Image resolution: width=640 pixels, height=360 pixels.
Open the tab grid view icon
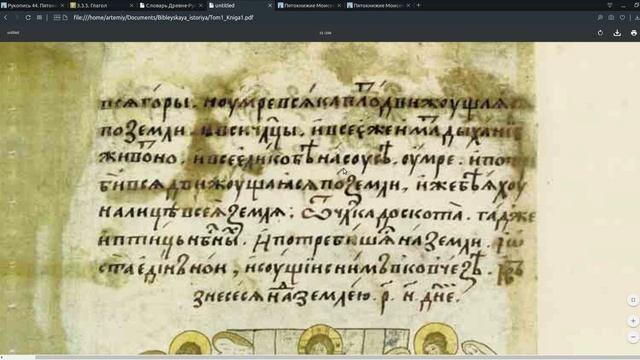57,18
